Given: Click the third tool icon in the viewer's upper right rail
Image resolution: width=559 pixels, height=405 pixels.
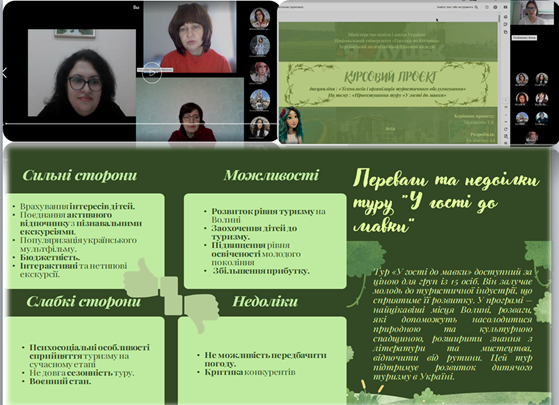Looking at the screenshot, I should tap(506, 32).
